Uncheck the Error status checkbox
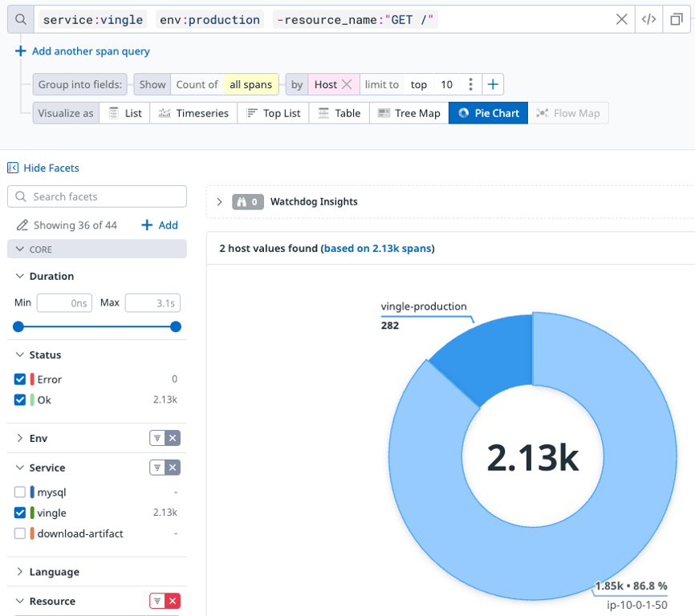Screen dimensions: 695x616 coord(20,379)
